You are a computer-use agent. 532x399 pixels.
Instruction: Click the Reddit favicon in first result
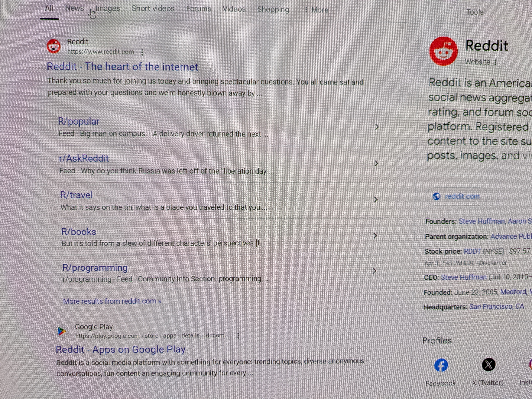pos(54,46)
